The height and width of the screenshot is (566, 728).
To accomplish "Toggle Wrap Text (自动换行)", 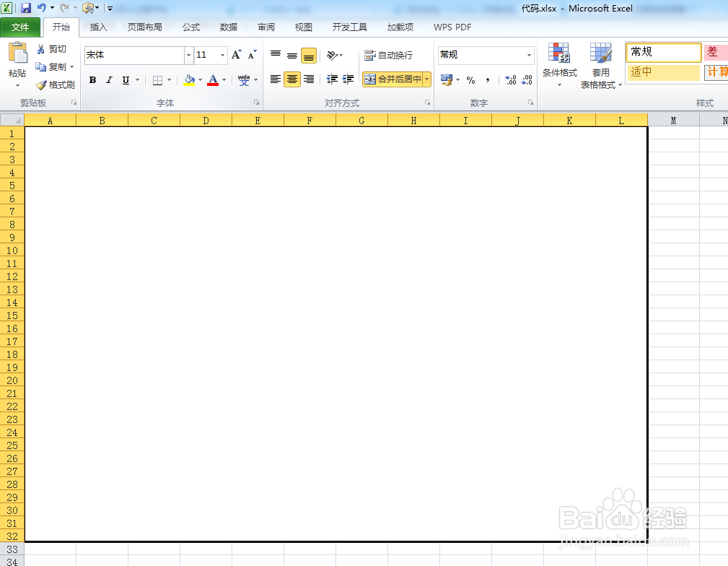I will pos(388,56).
